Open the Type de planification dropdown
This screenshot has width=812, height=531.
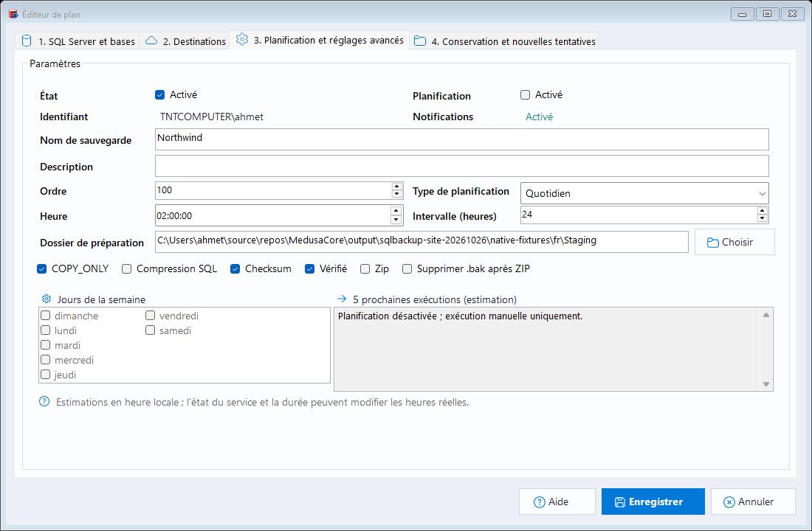click(x=644, y=193)
